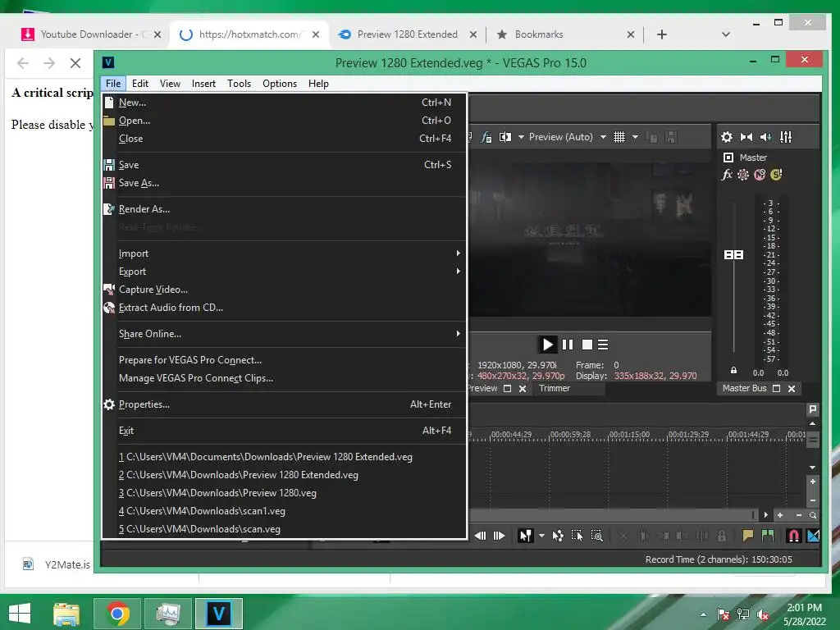Expand the Preview (Auto) quality dropdown
The width and height of the screenshot is (840, 630).
pos(603,137)
